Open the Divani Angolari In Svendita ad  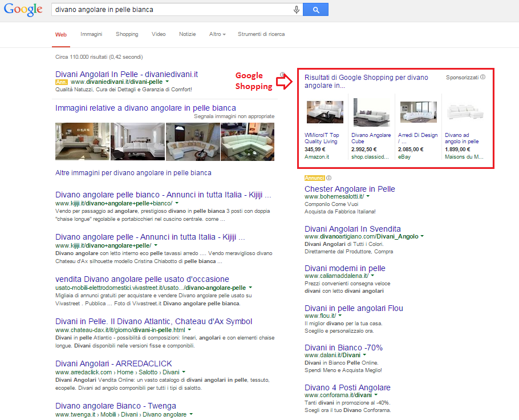352,229
